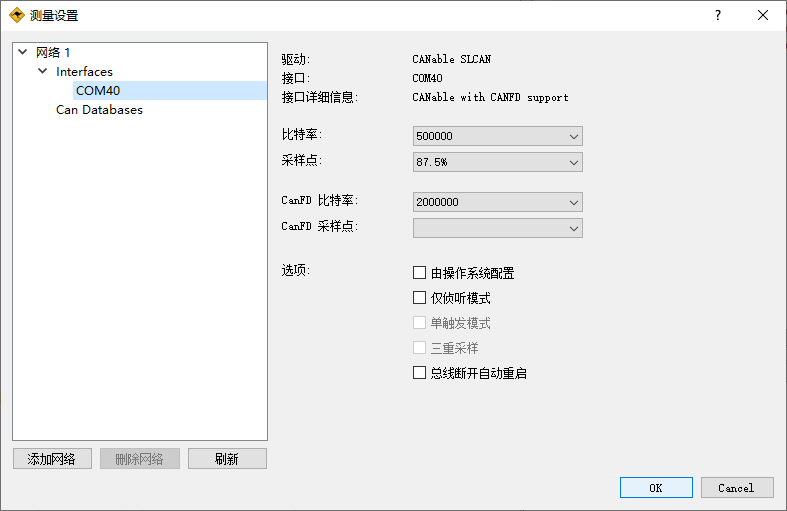Image resolution: width=787 pixels, height=511 pixels.
Task: Enable 由操作系统配置 checkbox
Action: (420, 273)
